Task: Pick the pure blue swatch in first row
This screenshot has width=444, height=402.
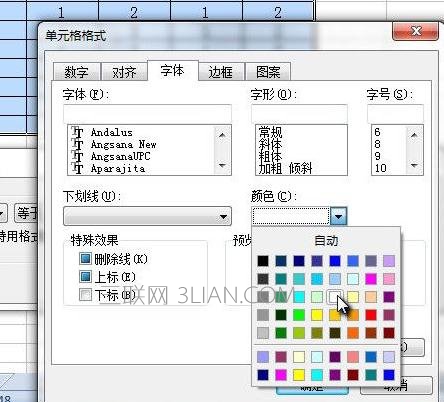Action: tap(335, 261)
